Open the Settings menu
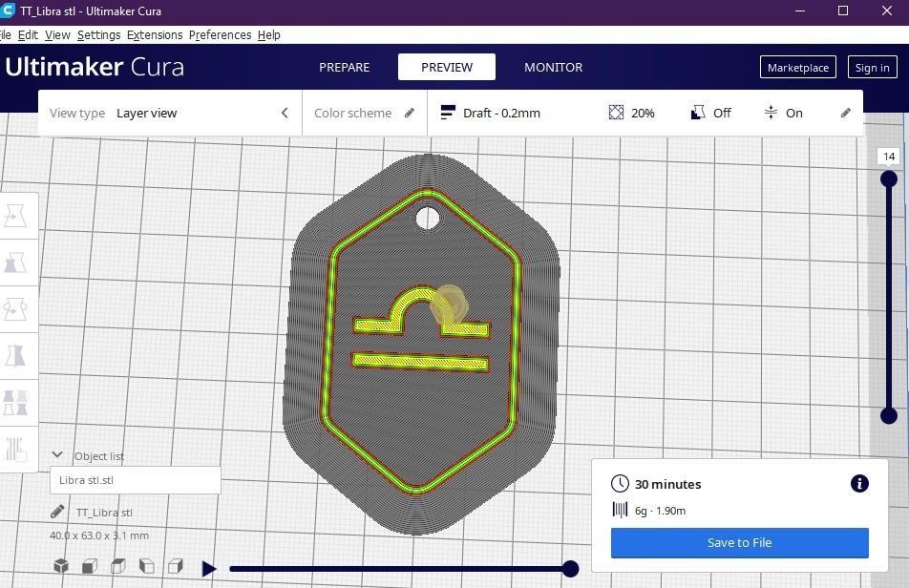Viewport: 909px width, 588px height. [x=98, y=34]
